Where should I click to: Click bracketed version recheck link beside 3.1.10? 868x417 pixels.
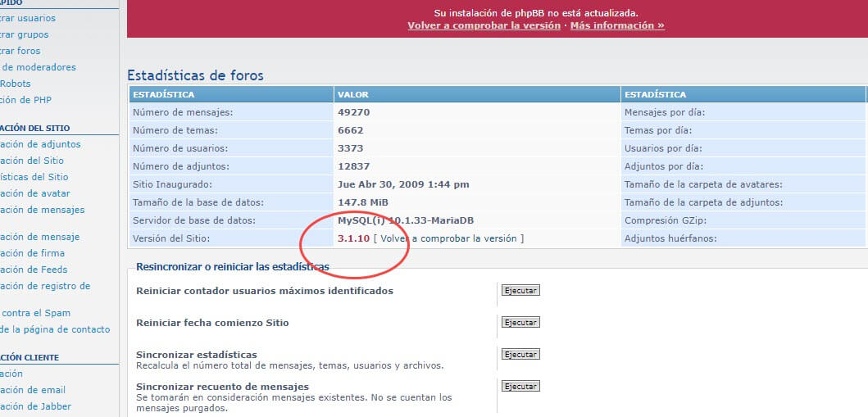(x=448, y=238)
